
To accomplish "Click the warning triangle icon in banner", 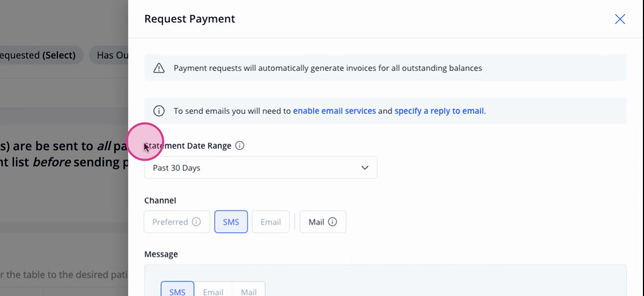I will point(159,68).
